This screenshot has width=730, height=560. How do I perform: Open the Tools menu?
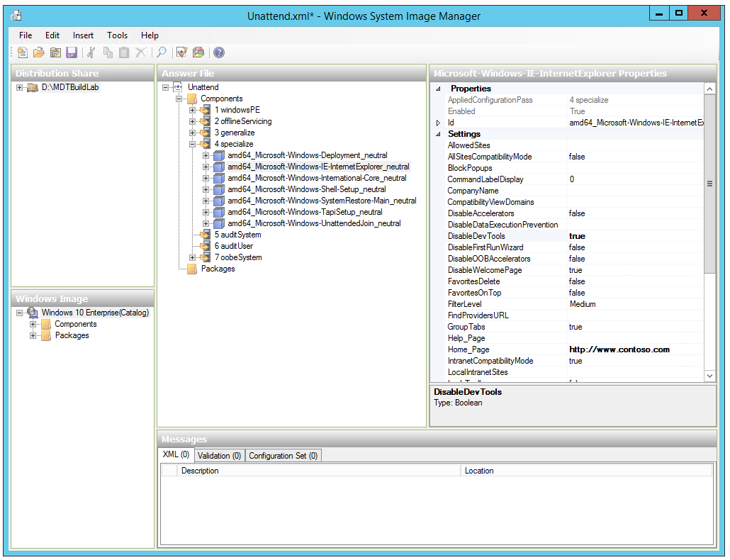[x=117, y=35]
